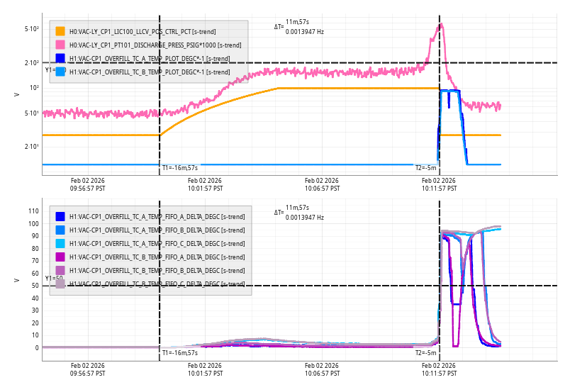The width and height of the screenshot is (570, 392).
Task: Click the TC_B_TEMP_PLOT_DEGC legend entry text
Action: point(150,72)
